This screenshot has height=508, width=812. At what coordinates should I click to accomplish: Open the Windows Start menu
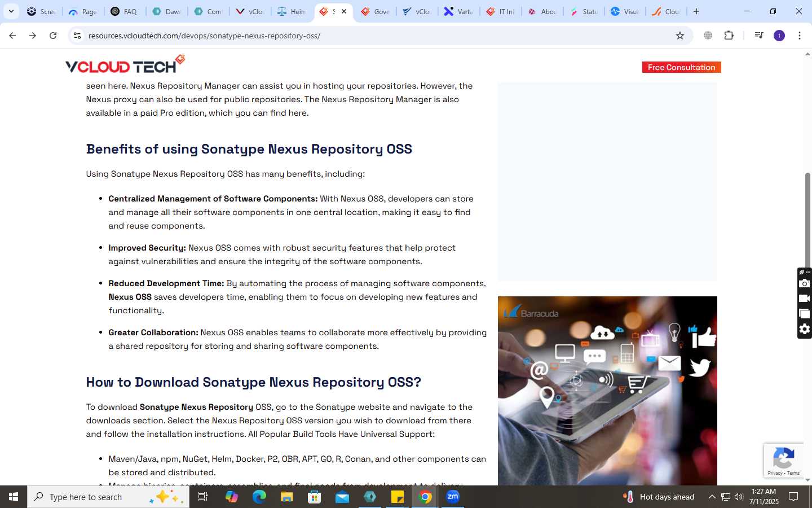(x=14, y=497)
